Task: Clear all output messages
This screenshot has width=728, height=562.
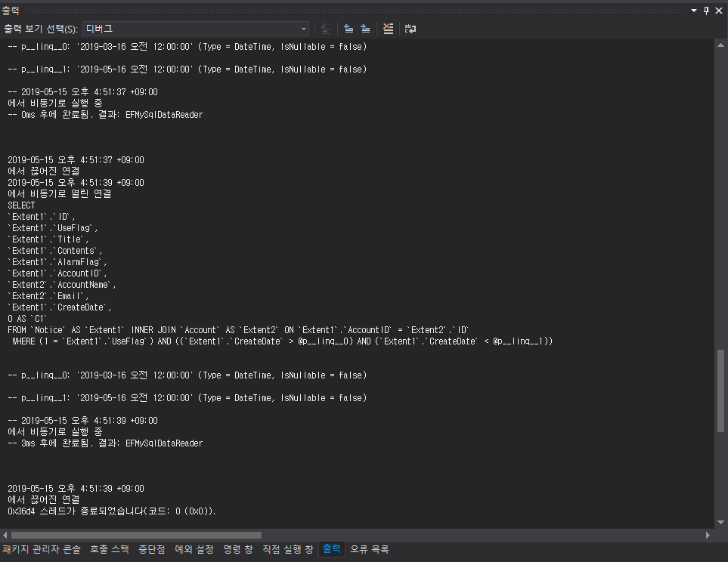Action: click(x=388, y=28)
